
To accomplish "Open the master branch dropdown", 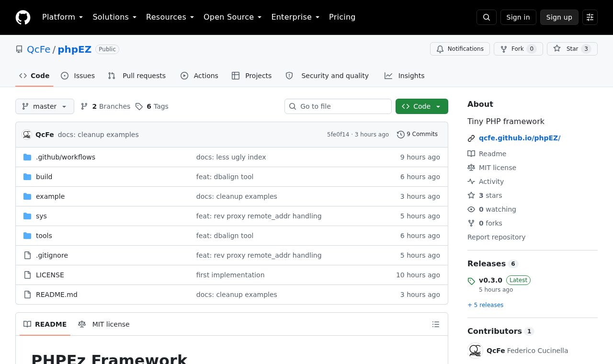I will coord(45,106).
